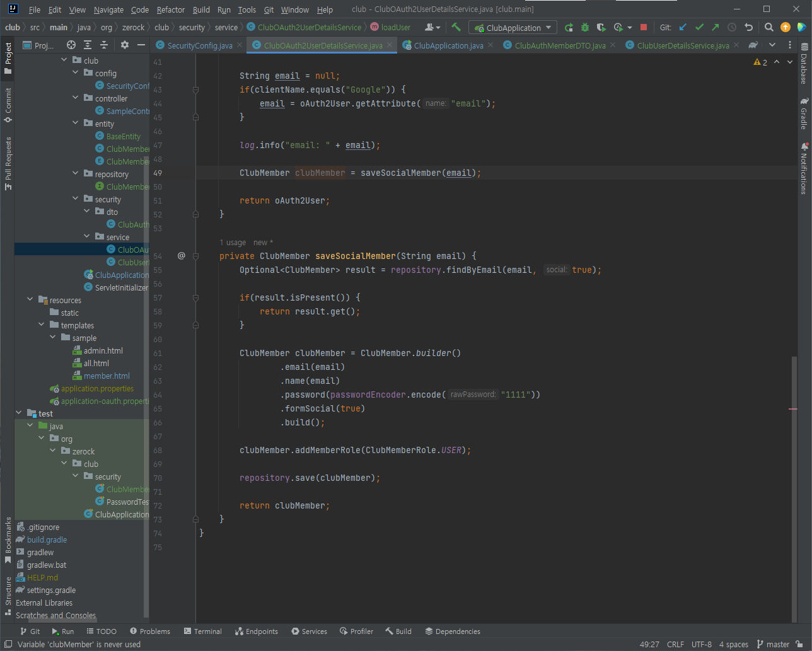Switch to ClubAuthMemberDTO.java tab
Screen dimensions: 812x651
click(x=560, y=45)
